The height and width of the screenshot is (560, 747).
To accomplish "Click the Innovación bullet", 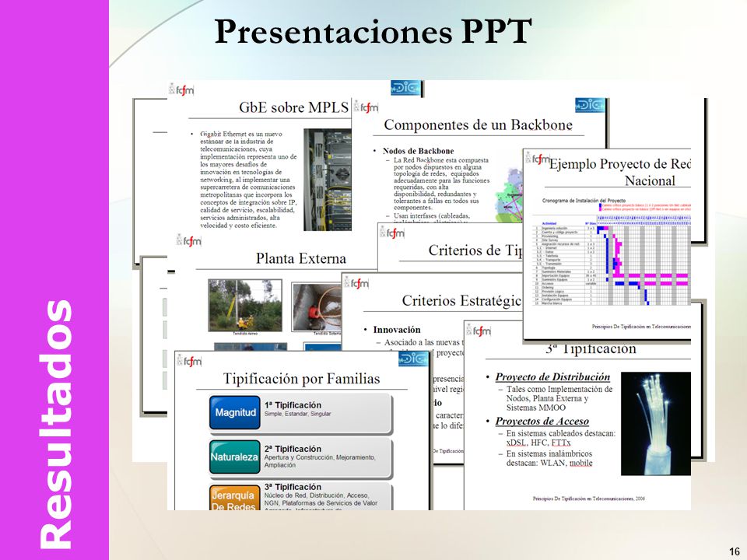I will (x=397, y=330).
